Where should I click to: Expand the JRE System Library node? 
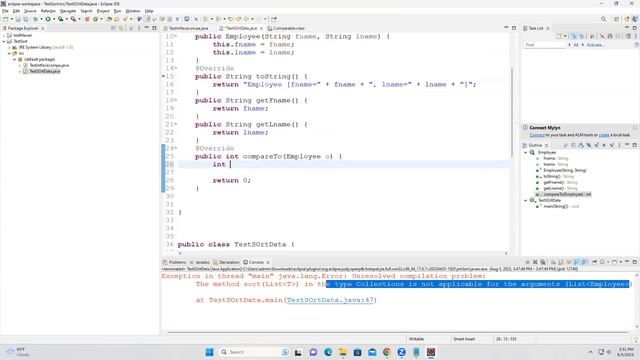point(9,47)
